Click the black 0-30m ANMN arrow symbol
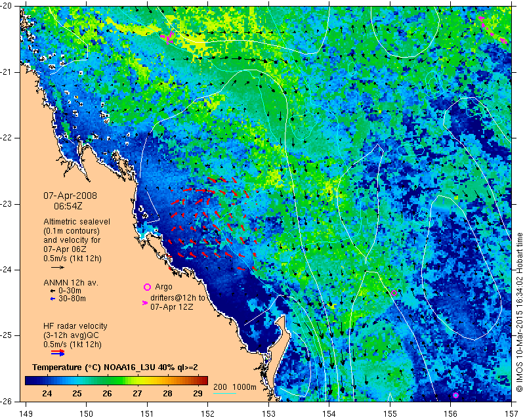 click(x=52, y=291)
